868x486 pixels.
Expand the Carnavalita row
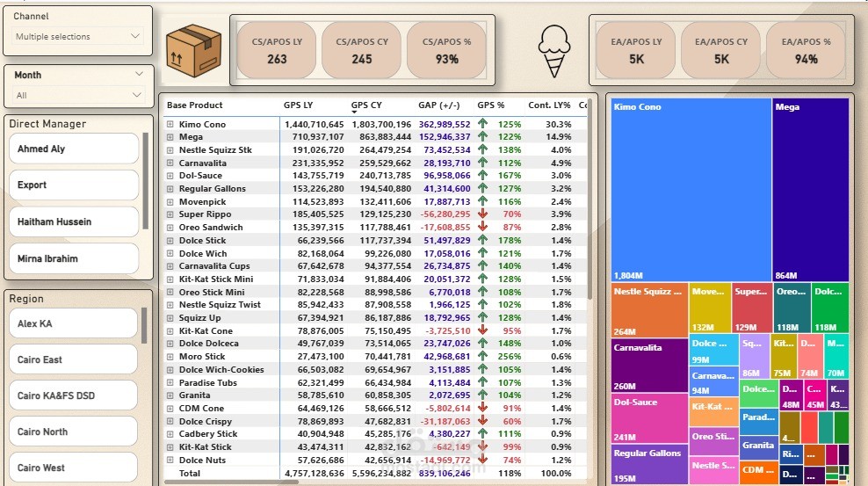(170, 163)
